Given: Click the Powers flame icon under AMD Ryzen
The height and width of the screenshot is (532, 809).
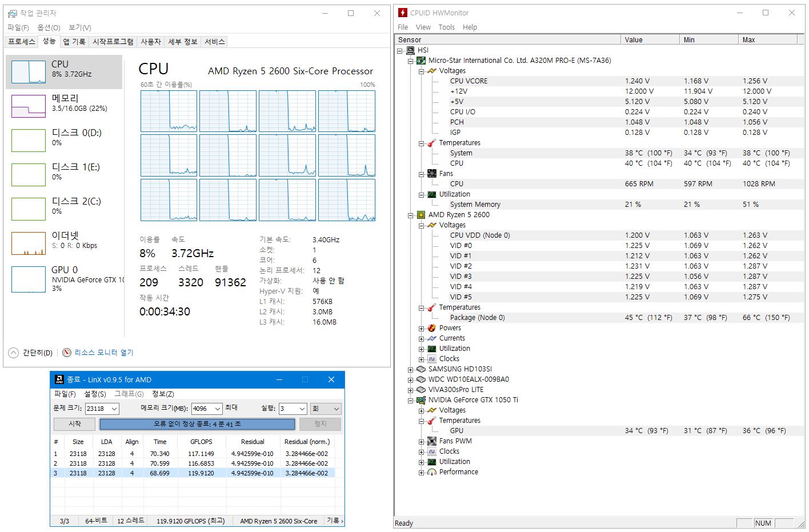Looking at the screenshot, I should pyautogui.click(x=432, y=328).
